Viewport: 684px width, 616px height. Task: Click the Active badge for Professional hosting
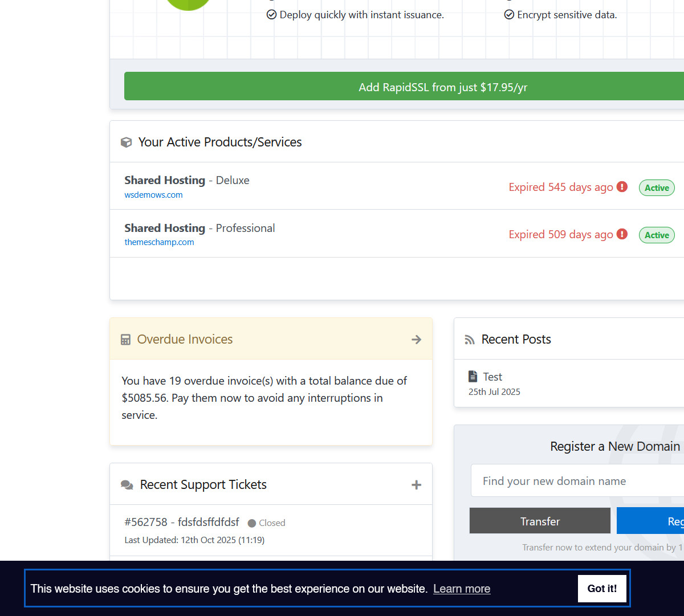[x=657, y=235]
